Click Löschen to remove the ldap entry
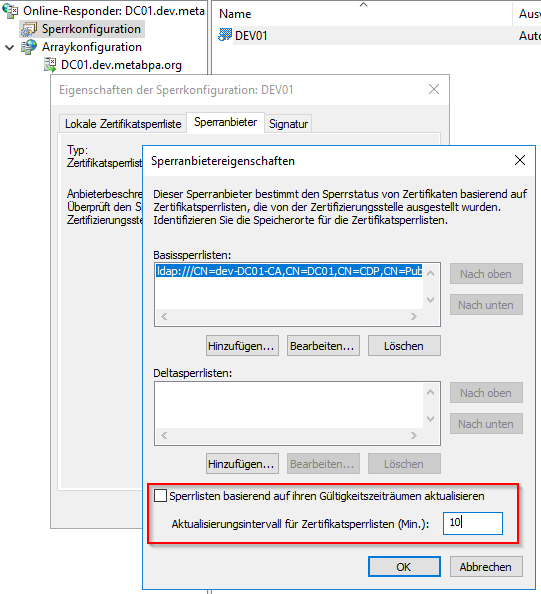 click(404, 345)
